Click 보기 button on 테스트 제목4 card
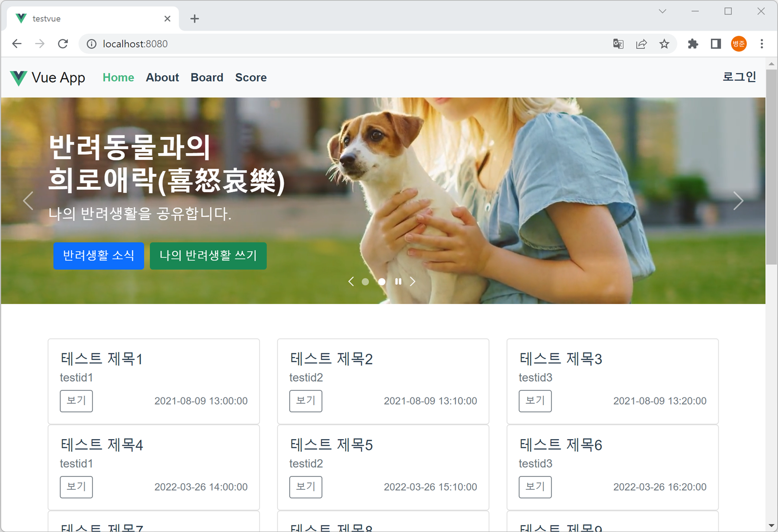 pos(76,487)
